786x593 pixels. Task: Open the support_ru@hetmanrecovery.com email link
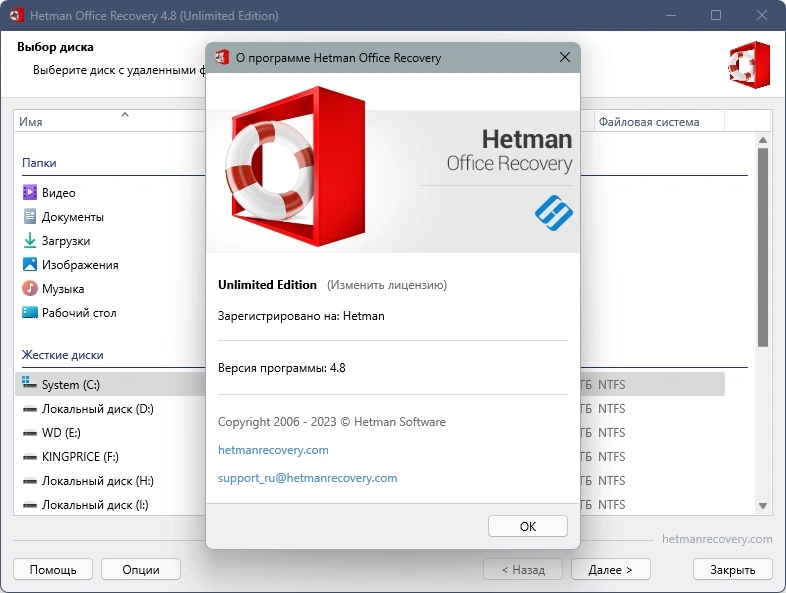click(307, 478)
